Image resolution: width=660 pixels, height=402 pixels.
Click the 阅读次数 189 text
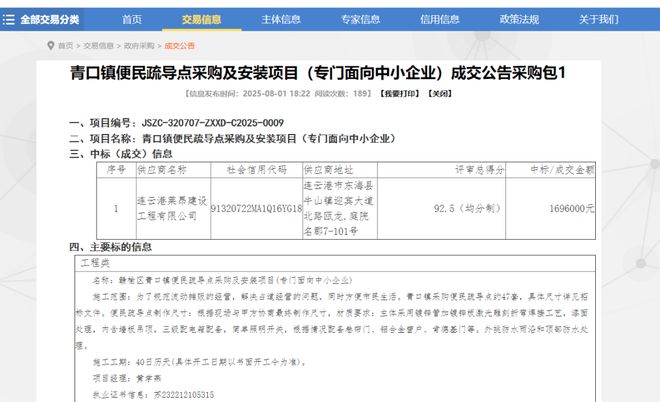click(343, 93)
